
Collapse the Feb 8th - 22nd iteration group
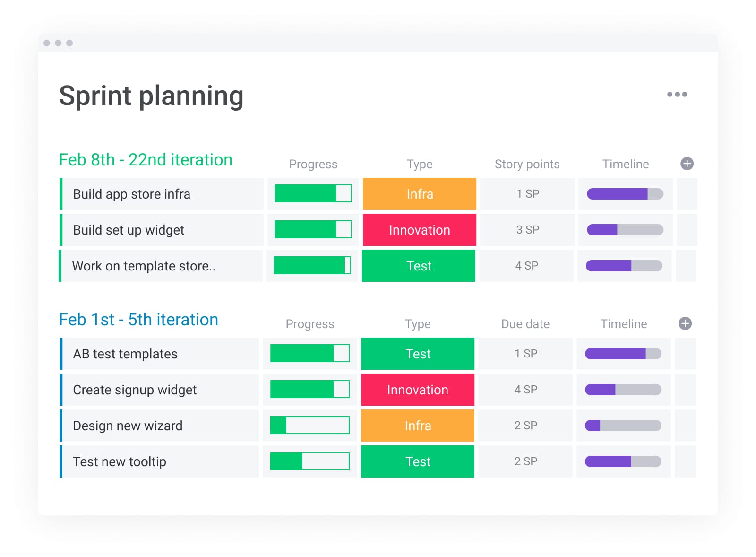pyautogui.click(x=145, y=159)
